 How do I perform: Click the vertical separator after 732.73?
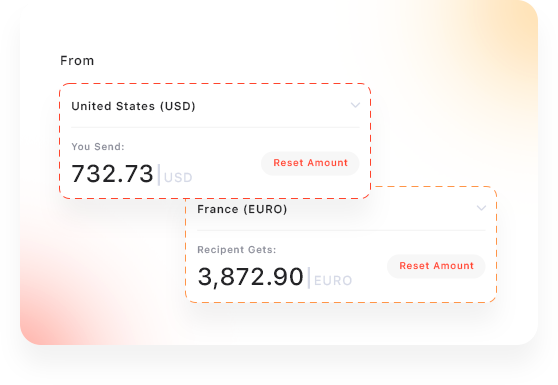[x=159, y=175]
